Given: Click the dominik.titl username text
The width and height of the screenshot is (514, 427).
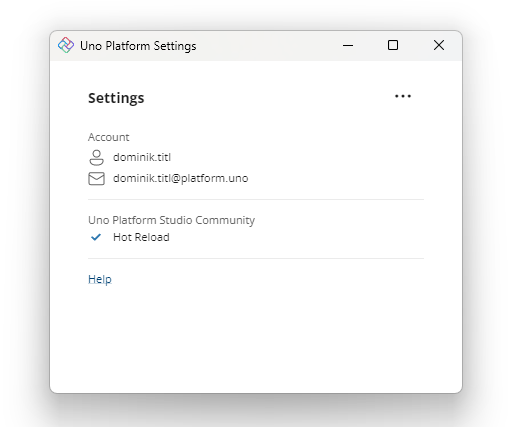Looking at the screenshot, I should point(142,157).
